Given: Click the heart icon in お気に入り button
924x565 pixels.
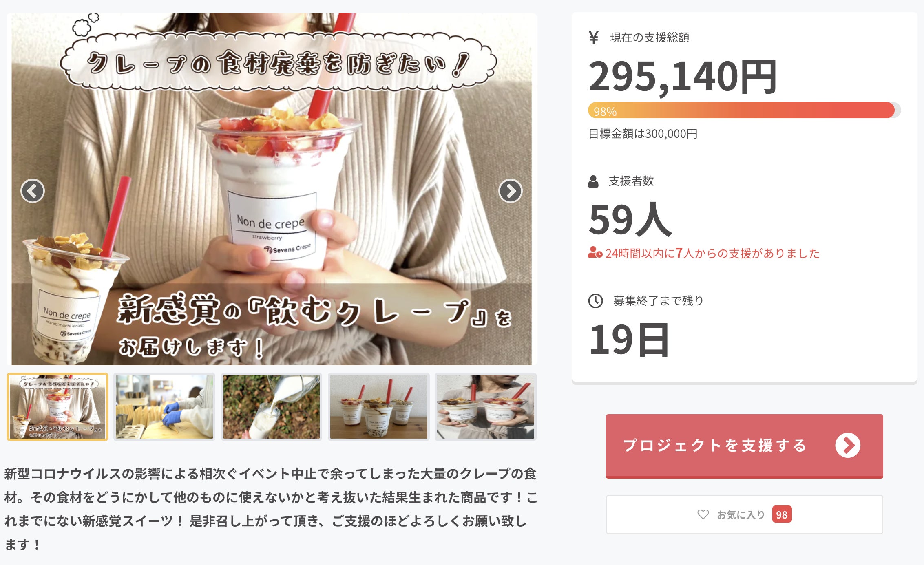Looking at the screenshot, I should [x=703, y=514].
